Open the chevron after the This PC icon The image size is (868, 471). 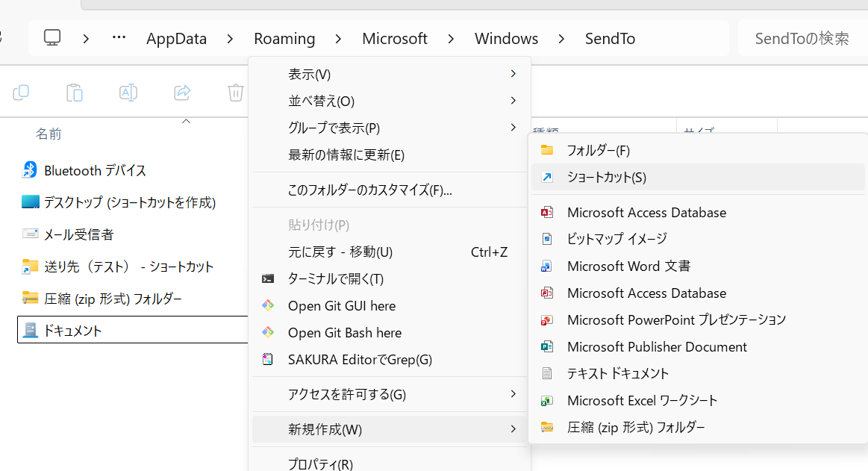click(x=86, y=39)
